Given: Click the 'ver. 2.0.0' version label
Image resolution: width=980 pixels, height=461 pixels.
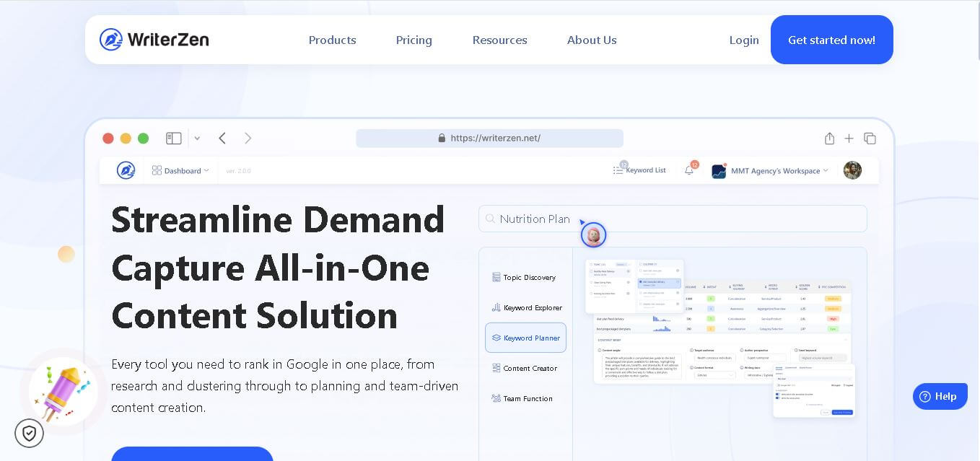Looking at the screenshot, I should tap(238, 171).
